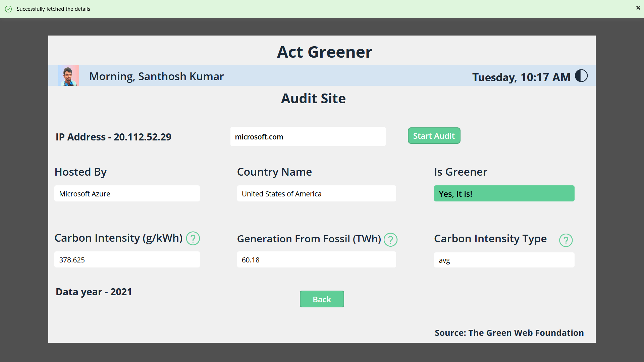
Task: Click the green 'Yes, It is!' indicator
Action: click(x=504, y=194)
